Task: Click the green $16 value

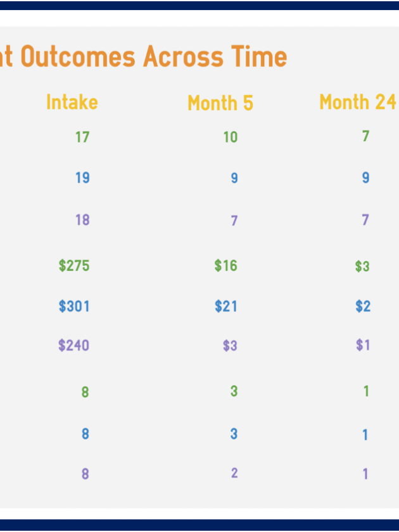Action: point(226,265)
